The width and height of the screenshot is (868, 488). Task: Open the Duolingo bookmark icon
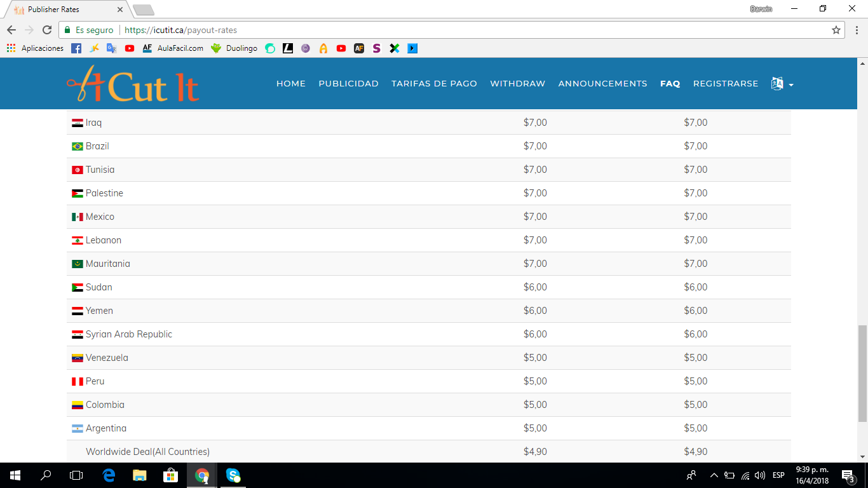pyautogui.click(x=217, y=48)
